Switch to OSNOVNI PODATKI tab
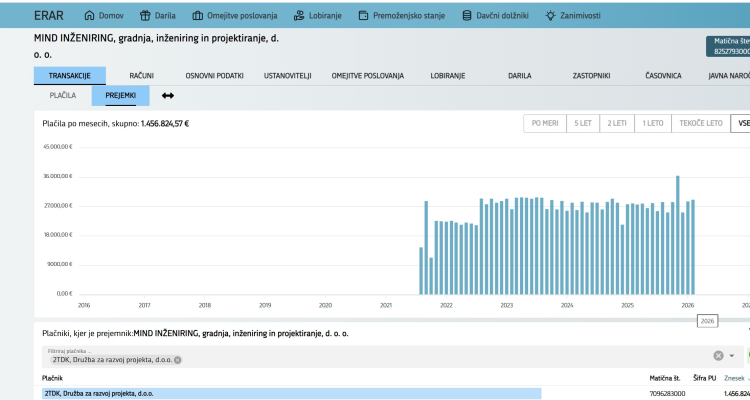This screenshot has height=400, width=750. point(214,76)
